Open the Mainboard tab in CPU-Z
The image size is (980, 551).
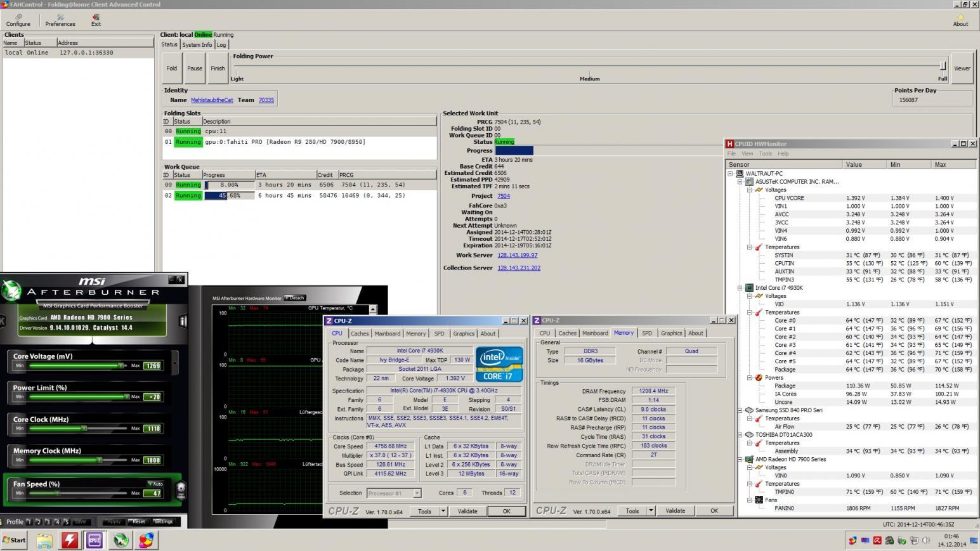point(387,334)
